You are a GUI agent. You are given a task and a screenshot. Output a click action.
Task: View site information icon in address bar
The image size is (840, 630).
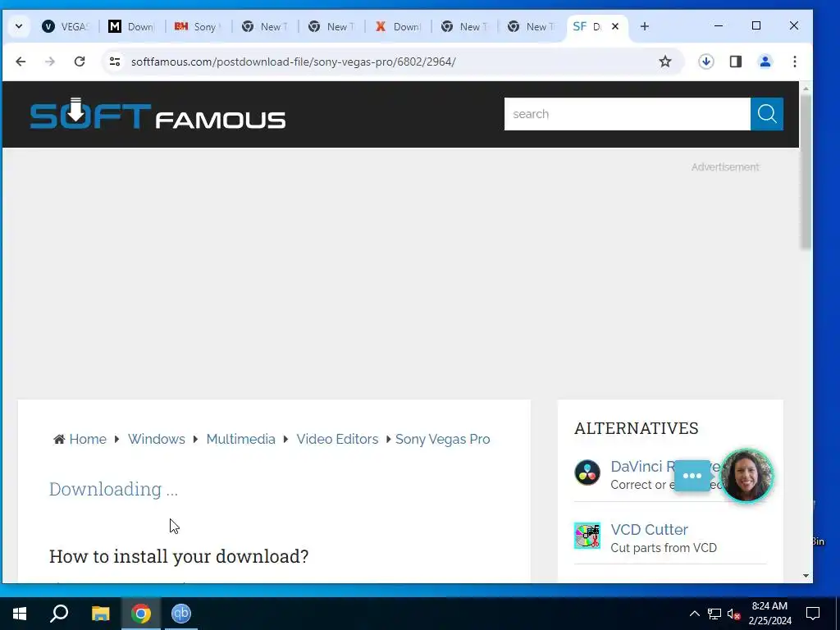tap(115, 62)
